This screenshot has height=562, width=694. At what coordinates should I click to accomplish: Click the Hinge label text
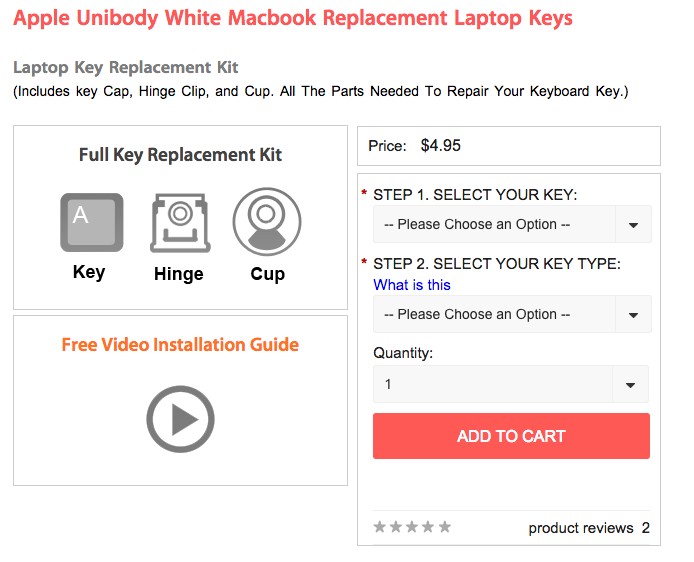tap(179, 274)
